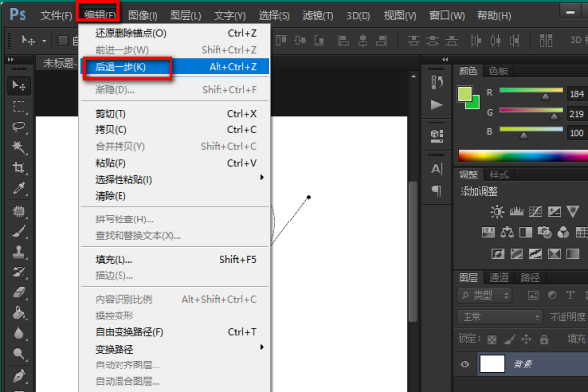Viewport: 588px width, 392px height.
Task: Switch to the 样式 tab
Action: coord(499,174)
